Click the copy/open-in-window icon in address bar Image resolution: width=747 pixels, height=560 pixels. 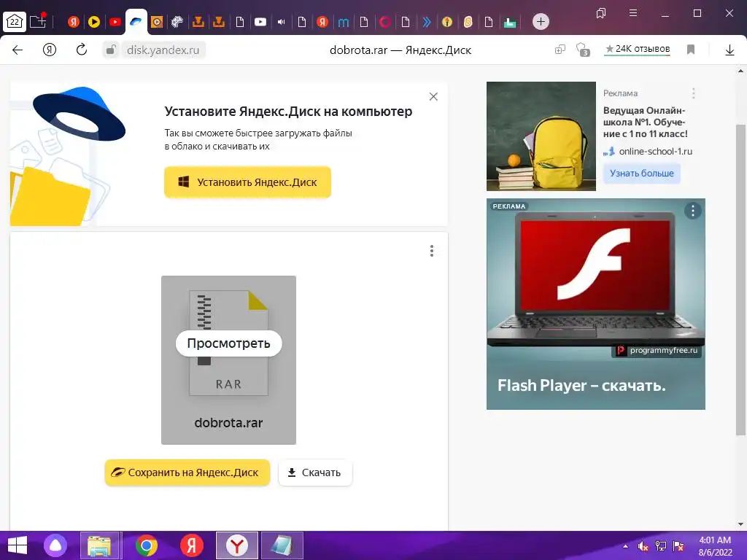[x=560, y=50]
